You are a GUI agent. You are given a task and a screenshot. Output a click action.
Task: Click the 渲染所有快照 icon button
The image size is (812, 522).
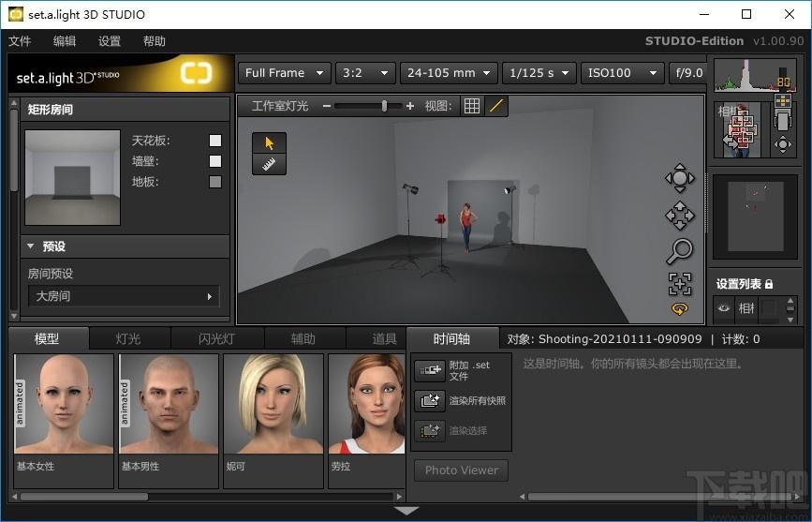[x=430, y=400]
